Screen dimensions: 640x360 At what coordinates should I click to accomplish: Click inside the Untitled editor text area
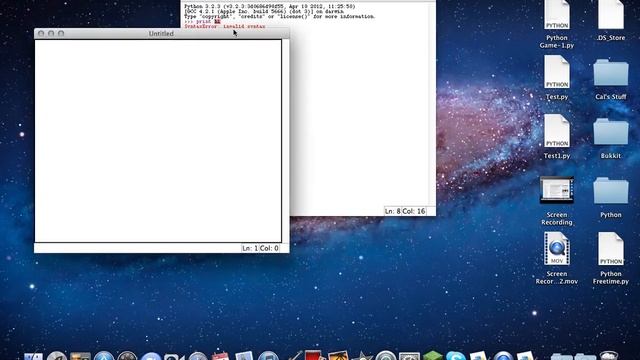click(x=158, y=141)
